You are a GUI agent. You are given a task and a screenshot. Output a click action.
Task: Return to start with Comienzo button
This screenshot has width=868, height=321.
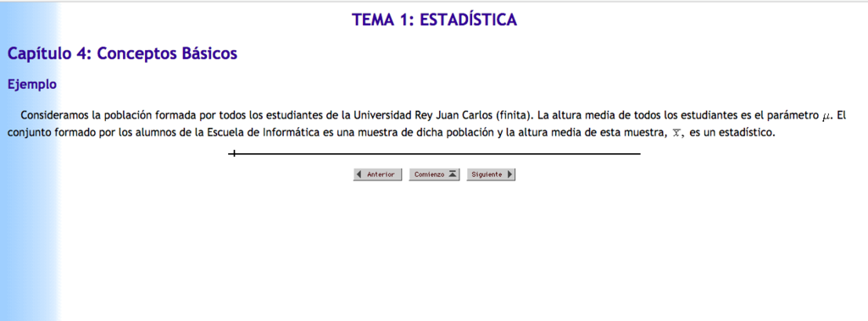pyautogui.click(x=435, y=174)
